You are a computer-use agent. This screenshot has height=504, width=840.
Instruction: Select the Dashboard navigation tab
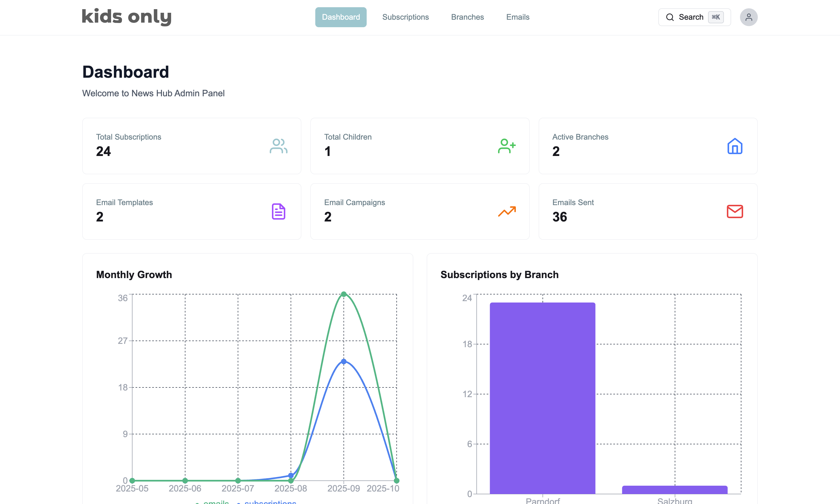click(341, 17)
